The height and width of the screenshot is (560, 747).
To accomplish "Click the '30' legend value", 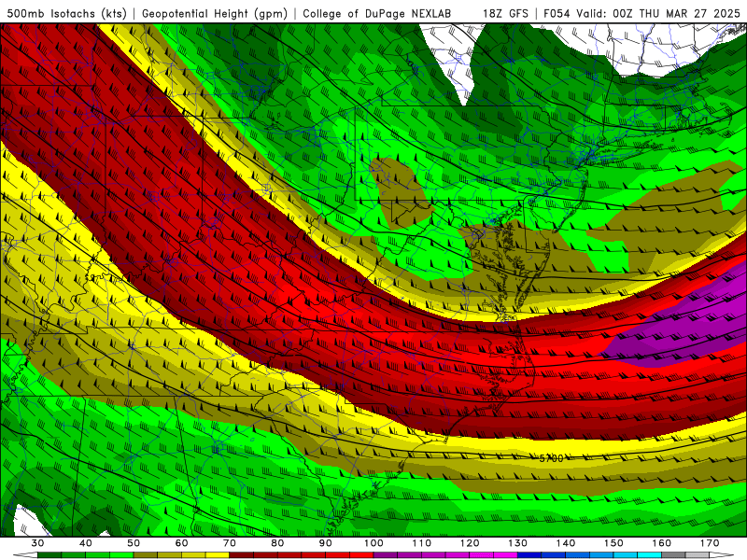I will (37, 543).
